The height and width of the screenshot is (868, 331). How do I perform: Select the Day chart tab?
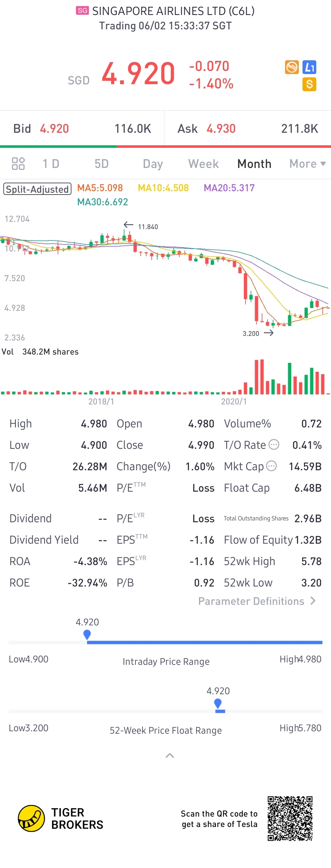coord(153,164)
